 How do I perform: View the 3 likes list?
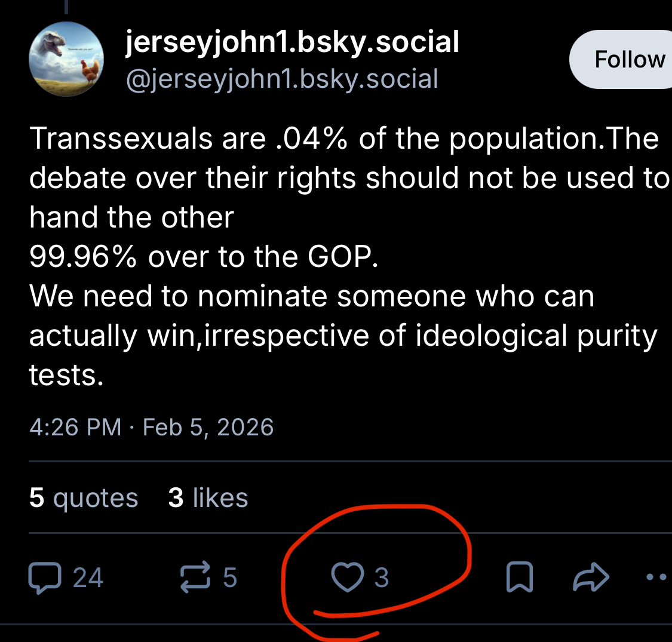(x=208, y=497)
